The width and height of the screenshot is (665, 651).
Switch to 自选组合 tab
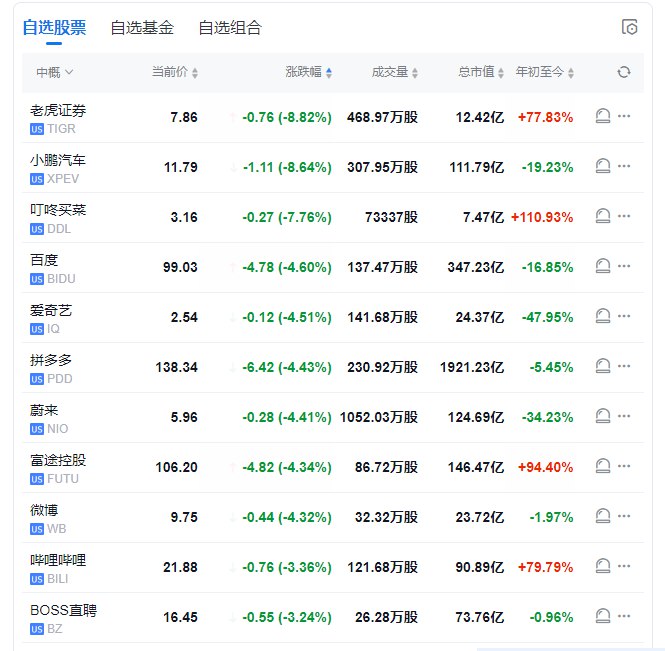(x=230, y=28)
